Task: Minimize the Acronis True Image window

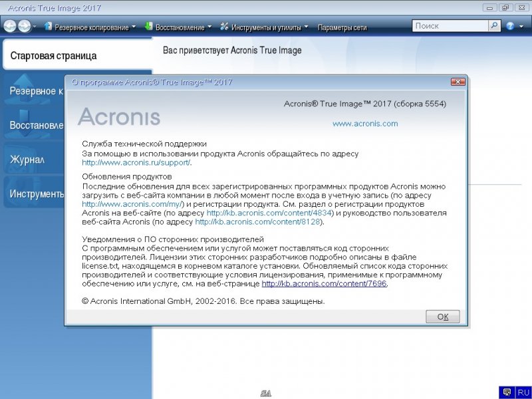Action: [489, 7]
